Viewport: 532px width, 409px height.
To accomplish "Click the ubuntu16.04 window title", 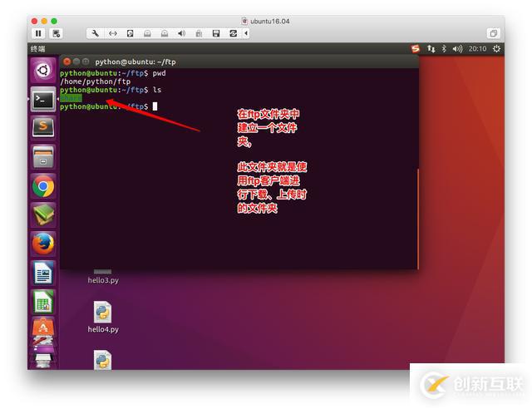I will point(270,21).
